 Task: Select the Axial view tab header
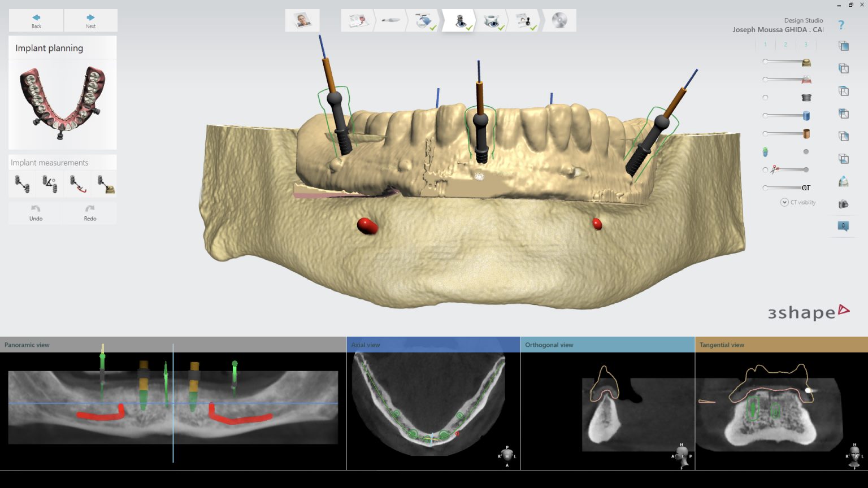(x=366, y=345)
